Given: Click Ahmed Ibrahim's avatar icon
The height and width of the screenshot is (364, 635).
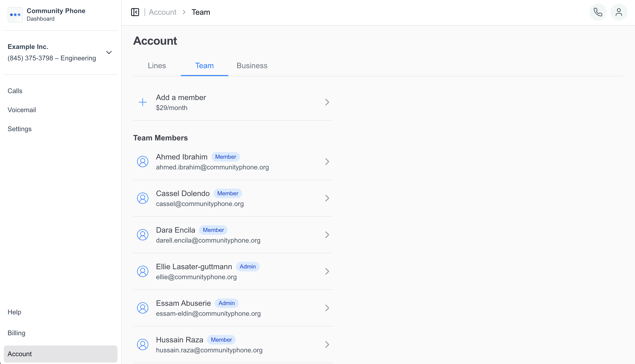Looking at the screenshot, I should (x=143, y=162).
